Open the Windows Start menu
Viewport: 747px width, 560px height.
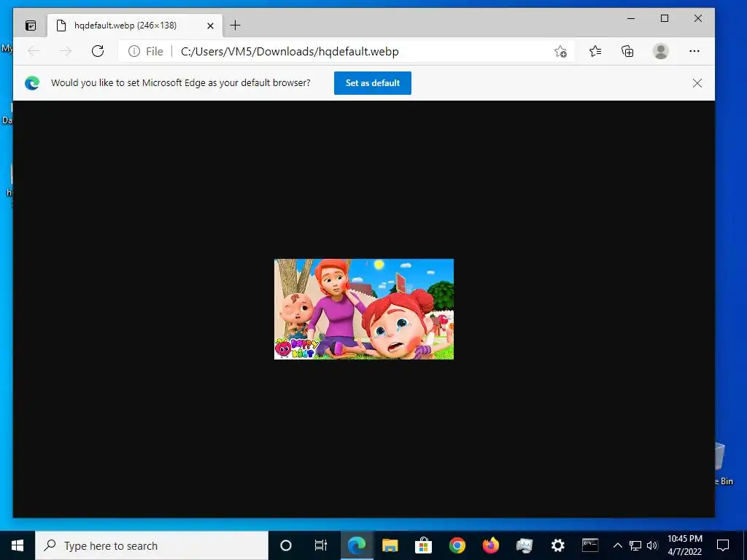pyautogui.click(x=18, y=545)
